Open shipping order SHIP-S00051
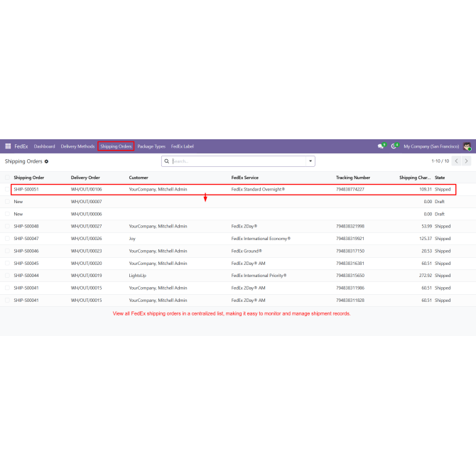Screen dimensions: 476x476 [26, 189]
